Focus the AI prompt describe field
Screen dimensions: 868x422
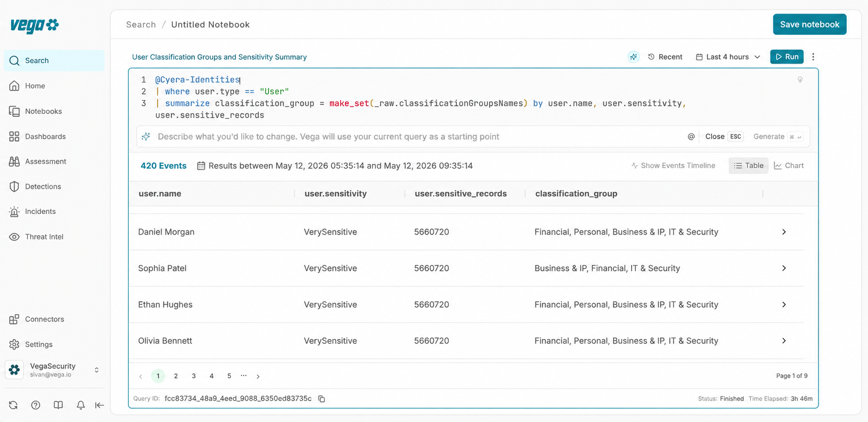(x=328, y=137)
